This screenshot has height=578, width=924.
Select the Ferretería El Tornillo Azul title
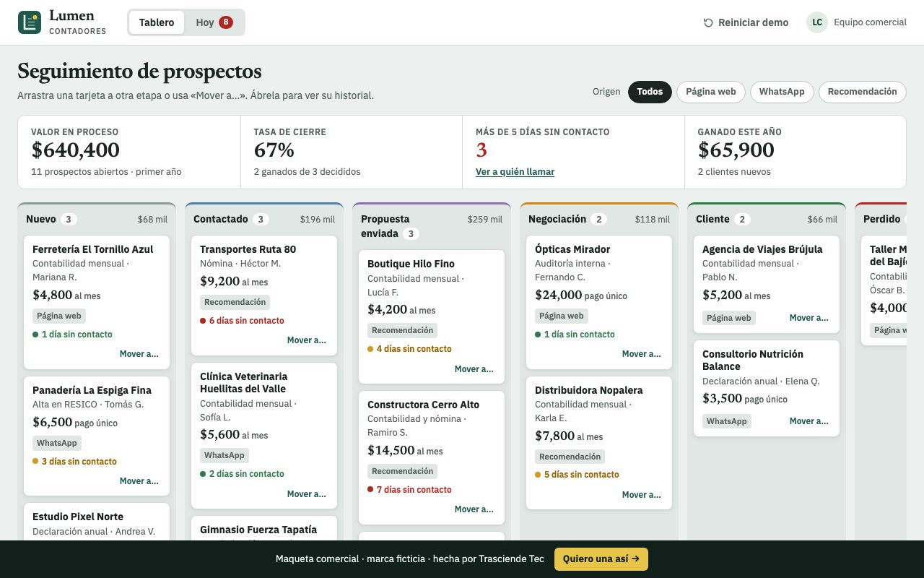pyautogui.click(x=93, y=249)
